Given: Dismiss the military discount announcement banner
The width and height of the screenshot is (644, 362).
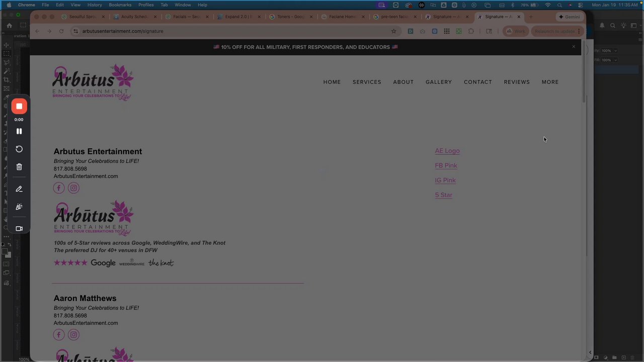Looking at the screenshot, I should (574, 47).
